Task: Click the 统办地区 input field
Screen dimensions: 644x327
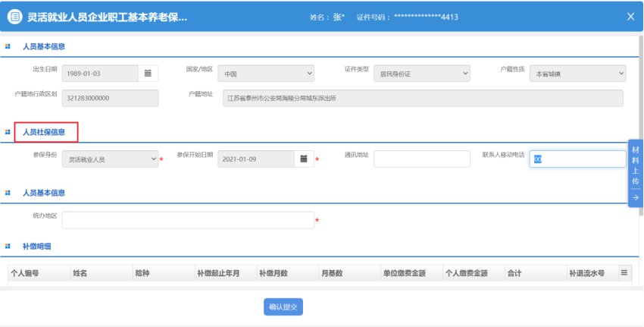Action: click(x=187, y=220)
